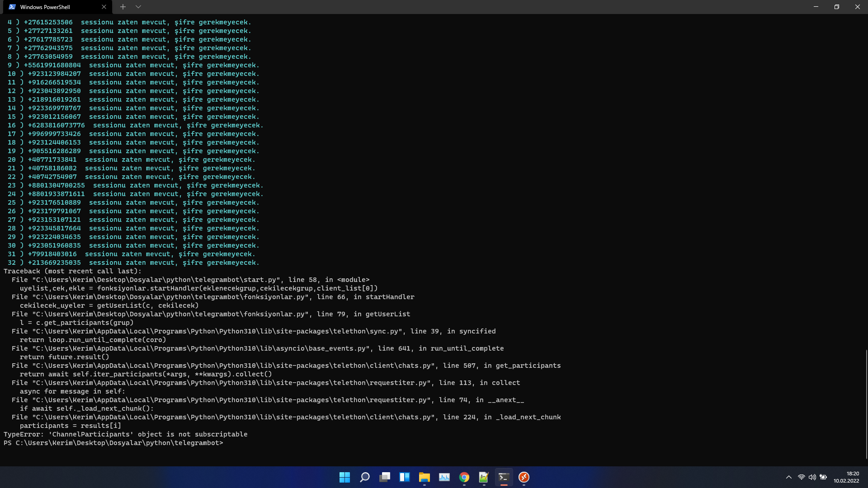Click the PowerShell command prompt line
The height and width of the screenshot is (488, 868).
pyautogui.click(x=113, y=443)
